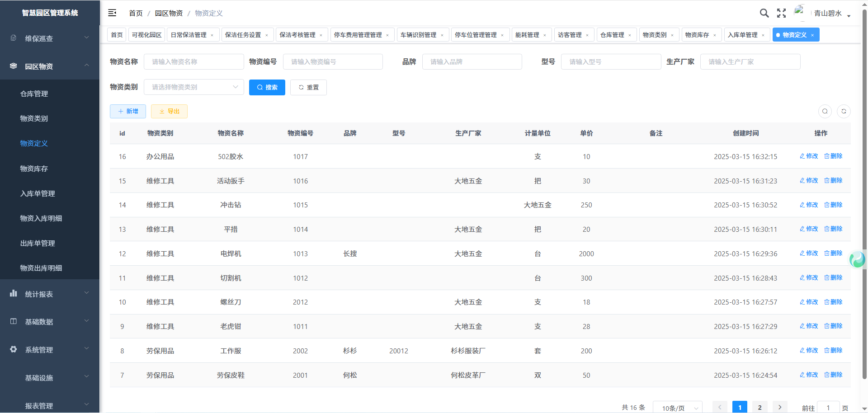Collapse the sidebar with the hamburger icon
Viewport: 868px width, 413px height.
pyautogui.click(x=112, y=13)
